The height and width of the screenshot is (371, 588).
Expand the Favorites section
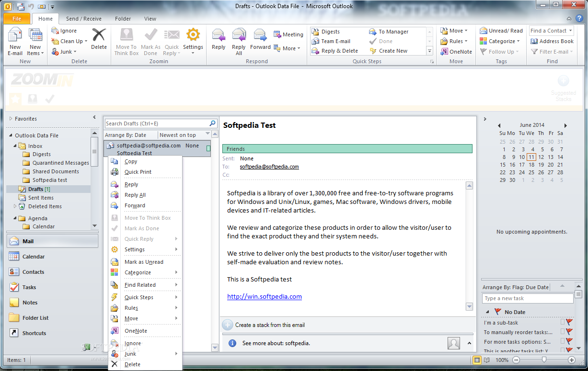coord(11,118)
